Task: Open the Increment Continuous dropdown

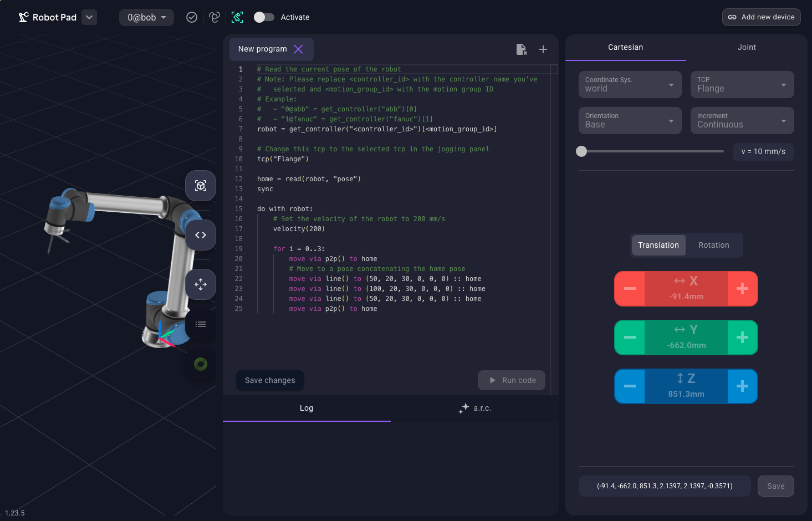Action: (x=742, y=121)
